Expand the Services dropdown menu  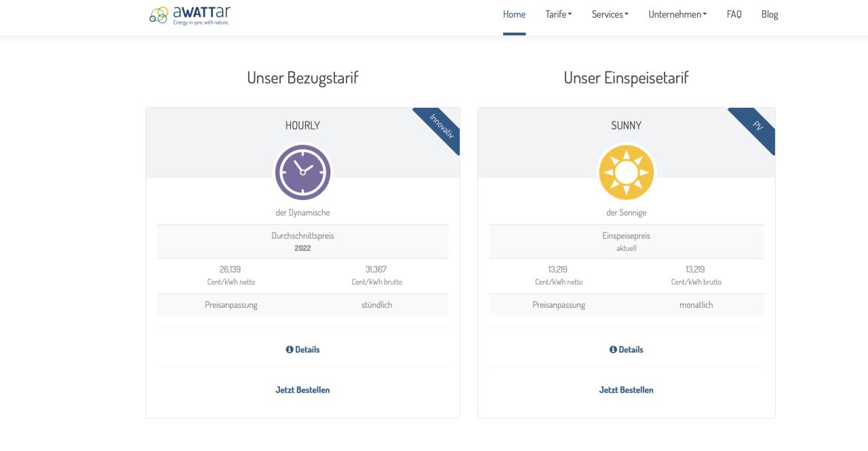pyautogui.click(x=610, y=14)
